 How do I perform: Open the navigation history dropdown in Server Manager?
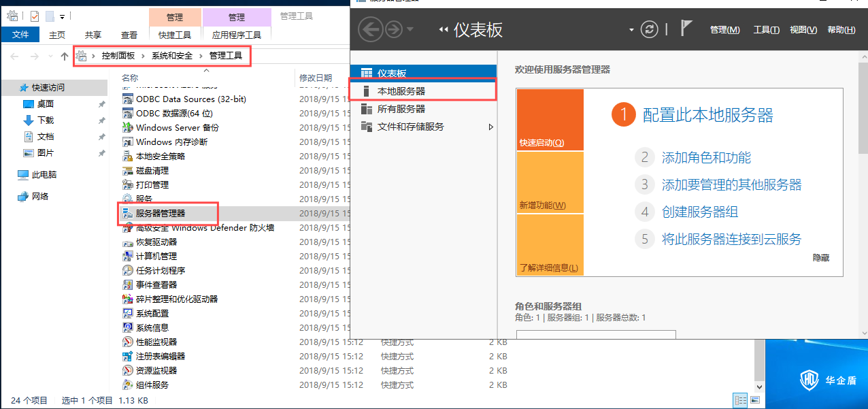tap(410, 30)
